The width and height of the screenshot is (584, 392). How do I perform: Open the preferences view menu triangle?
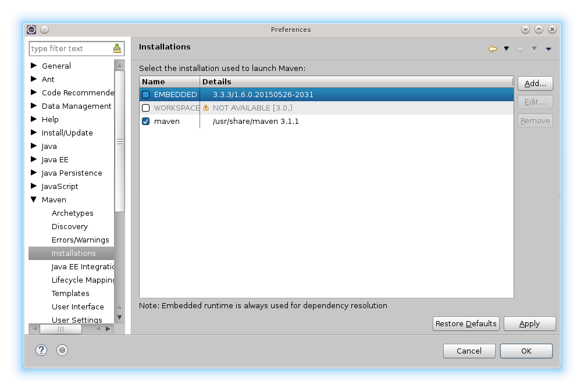pos(549,49)
